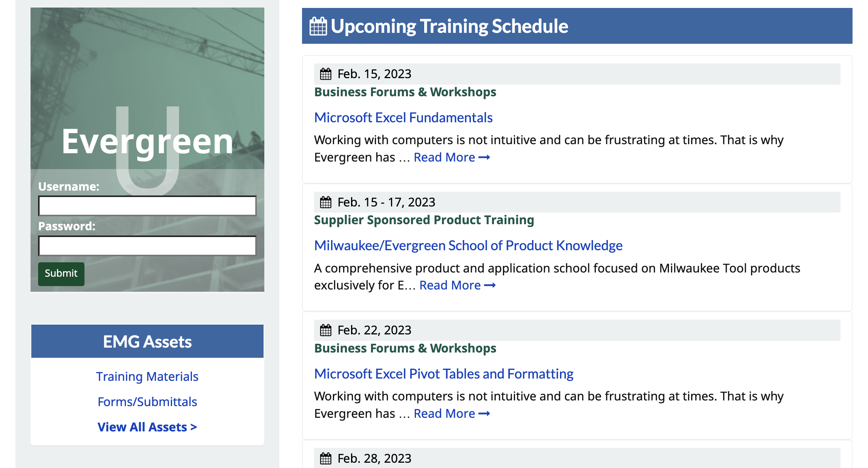Read More about the Milwaukee Tool school
Image resolution: width=868 pixels, height=468 pixels.
pyautogui.click(x=457, y=285)
